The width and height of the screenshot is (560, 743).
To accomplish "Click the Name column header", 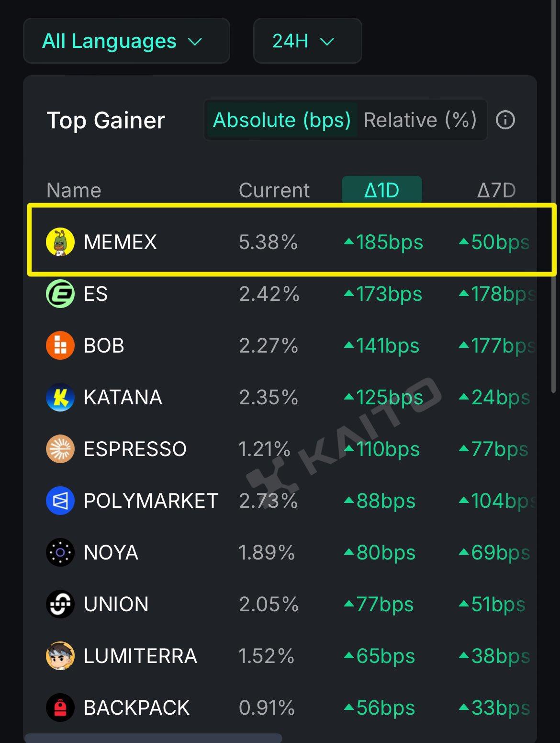I will click(74, 190).
